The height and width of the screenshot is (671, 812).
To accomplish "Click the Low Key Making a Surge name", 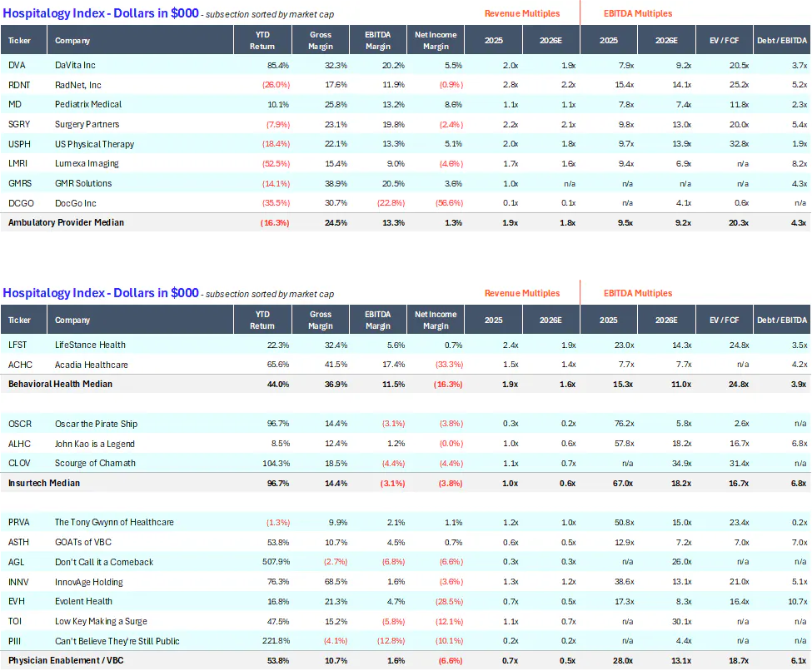I will pyautogui.click(x=101, y=621).
